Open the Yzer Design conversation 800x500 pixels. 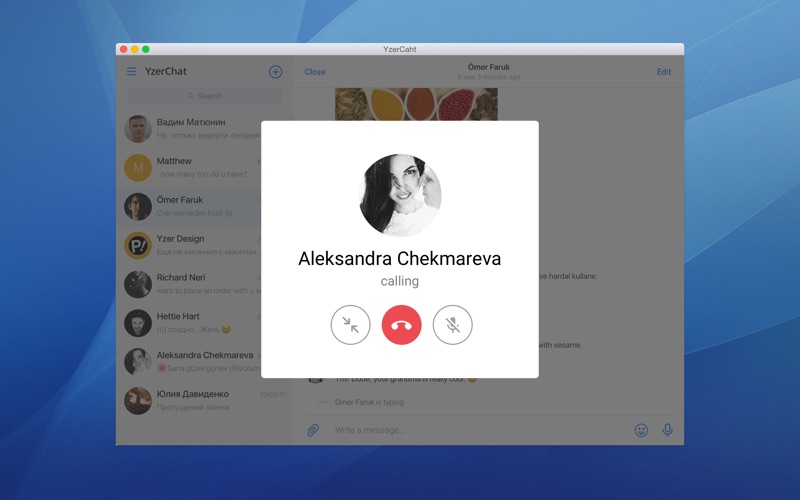pos(205,245)
